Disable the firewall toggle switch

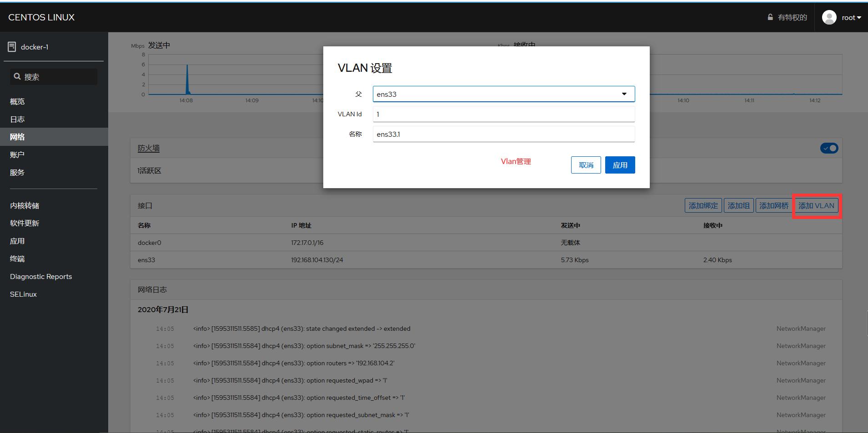828,148
